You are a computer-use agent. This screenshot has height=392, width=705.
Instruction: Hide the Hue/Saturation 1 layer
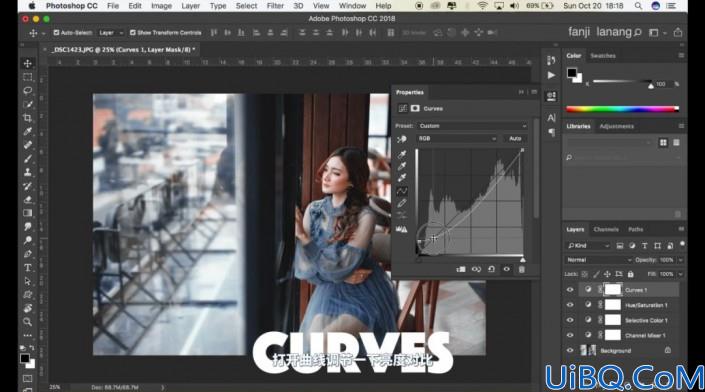[x=570, y=305]
